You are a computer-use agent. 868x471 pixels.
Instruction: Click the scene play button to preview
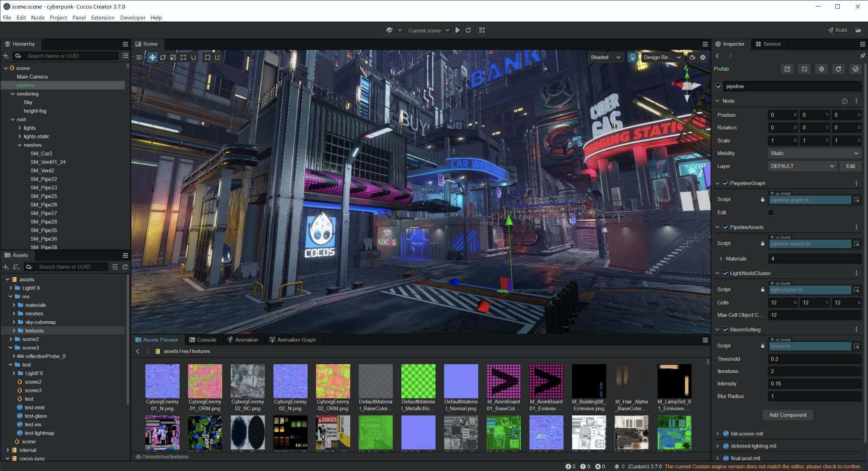pos(458,30)
